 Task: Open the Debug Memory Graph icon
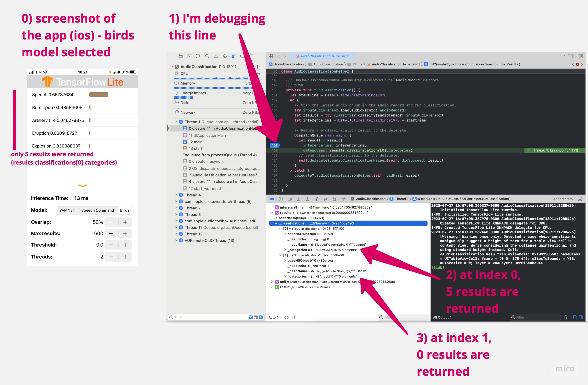click(326, 199)
